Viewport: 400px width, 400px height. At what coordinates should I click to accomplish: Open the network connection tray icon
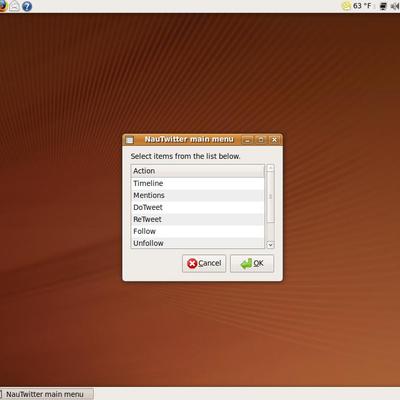click(383, 6)
